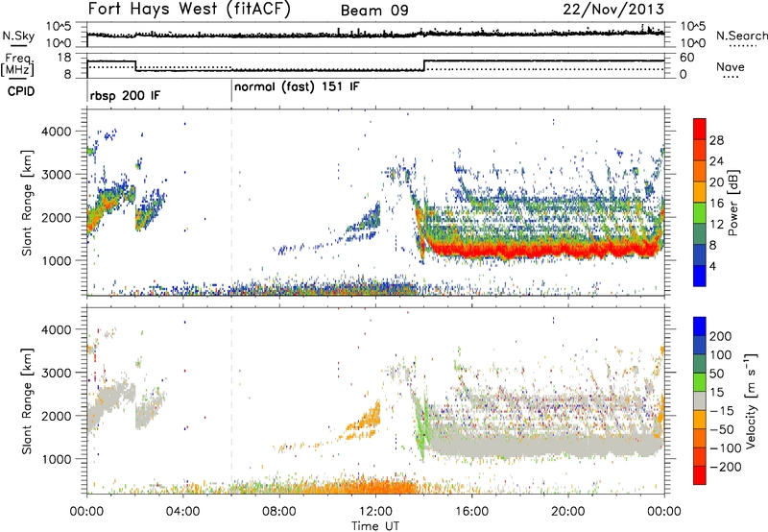This screenshot has width=768, height=532.
Task: Click the 'Velocity [m s-1]' color bar label
Action: tap(750, 400)
